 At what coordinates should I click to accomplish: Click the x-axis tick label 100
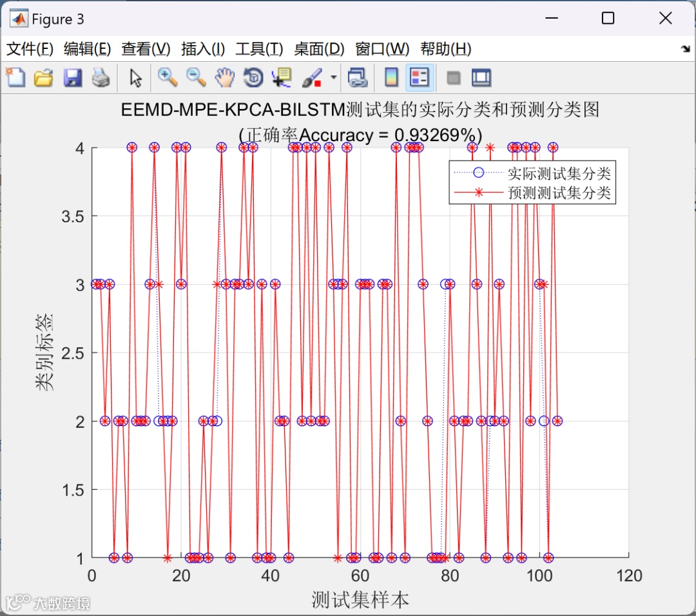tap(539, 575)
